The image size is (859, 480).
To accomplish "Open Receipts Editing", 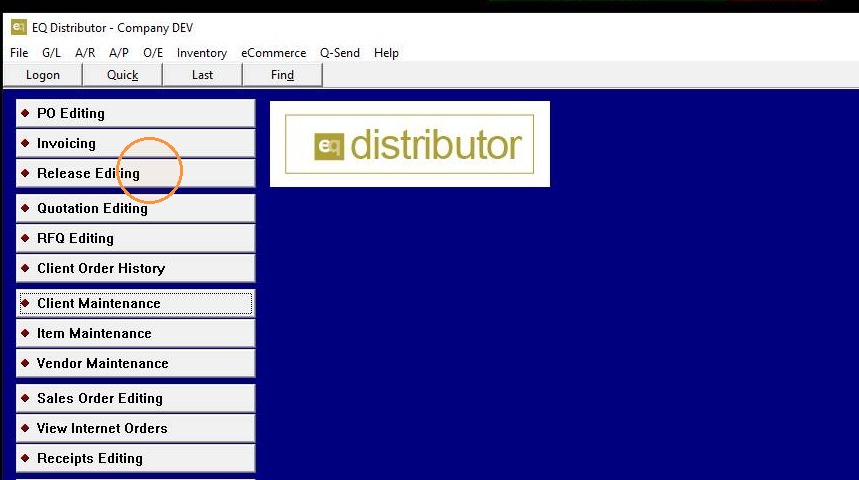I will (136, 458).
